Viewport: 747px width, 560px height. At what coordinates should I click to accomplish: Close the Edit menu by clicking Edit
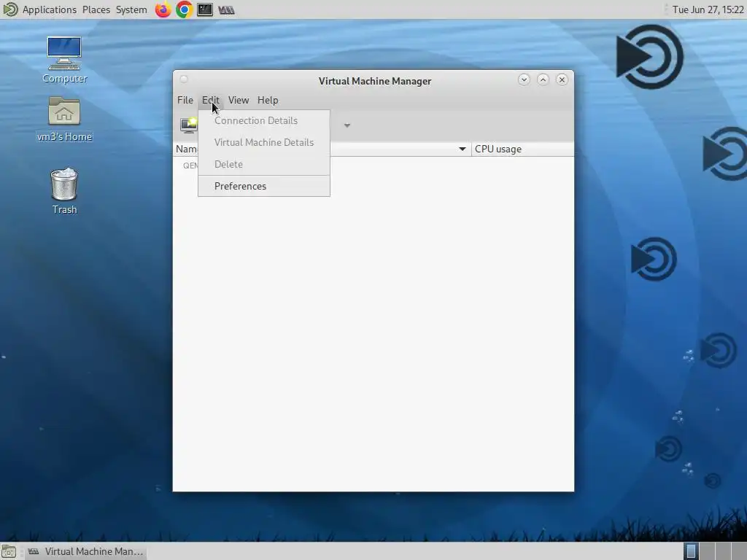[x=211, y=100]
